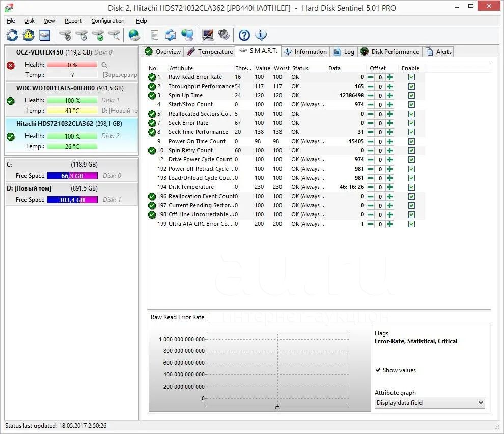Select the Hitachi HDS721032CLA362 disk entry
Screen dimensions: 504x434
[71, 135]
